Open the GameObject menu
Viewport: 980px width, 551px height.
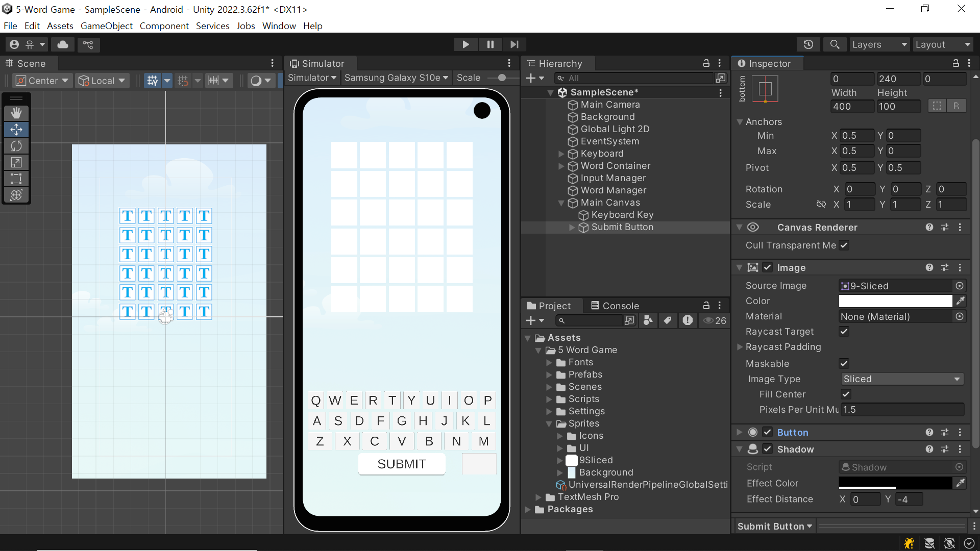[x=106, y=26]
